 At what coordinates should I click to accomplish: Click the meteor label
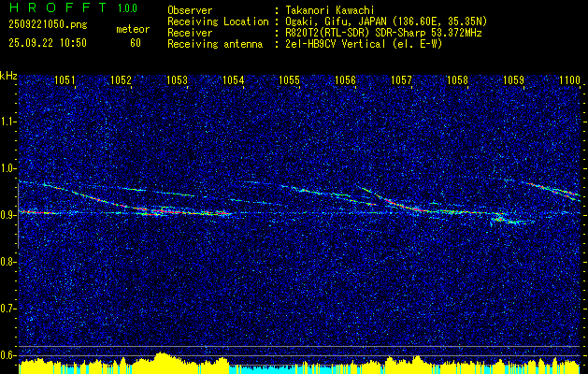pos(133,29)
